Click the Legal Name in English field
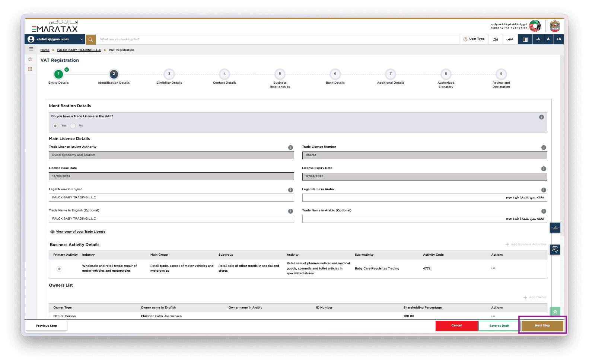The height and width of the screenshot is (364, 589). tap(171, 198)
